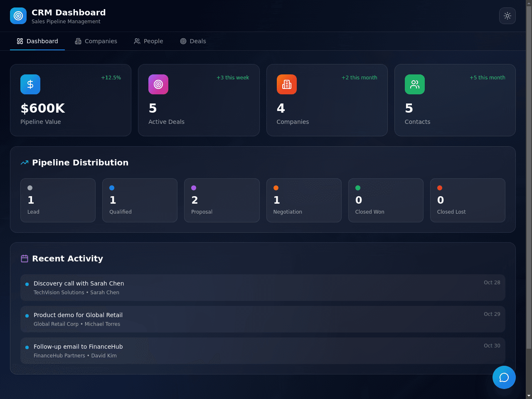This screenshot has width=532, height=399.
Task: Toggle the light/dark theme sun button
Action: click(507, 16)
